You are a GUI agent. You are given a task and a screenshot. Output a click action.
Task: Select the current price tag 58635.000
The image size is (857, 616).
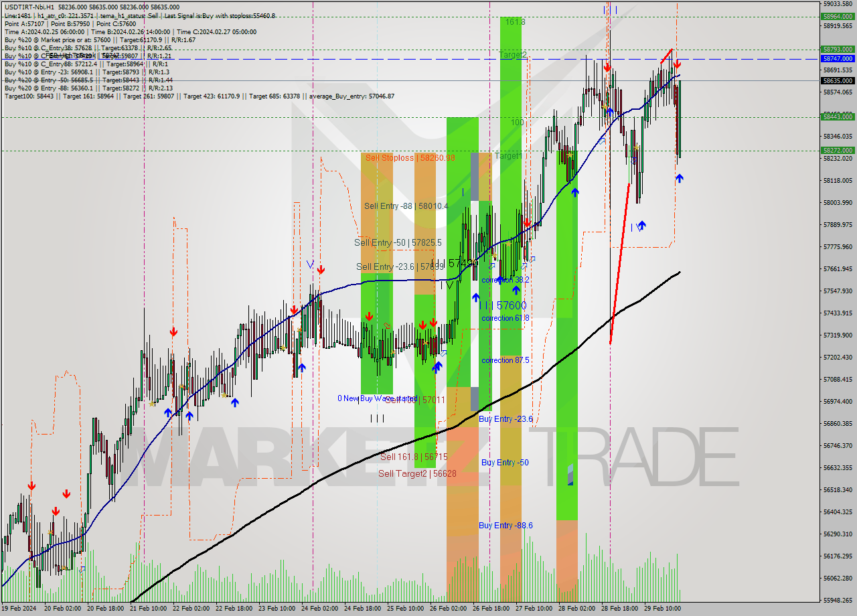(x=838, y=81)
